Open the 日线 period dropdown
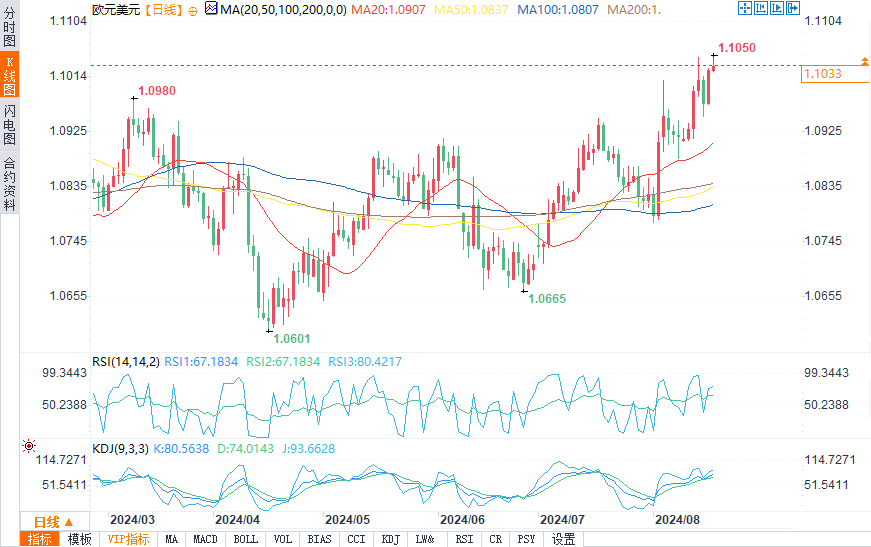The width and height of the screenshot is (871, 547). pos(54,522)
